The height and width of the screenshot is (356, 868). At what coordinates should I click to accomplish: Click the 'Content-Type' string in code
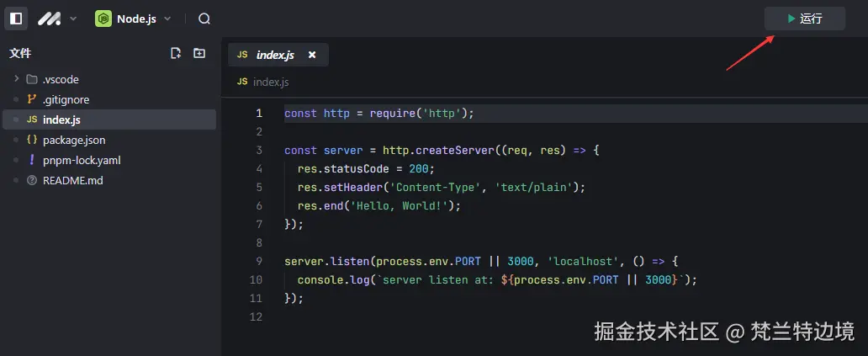point(436,187)
